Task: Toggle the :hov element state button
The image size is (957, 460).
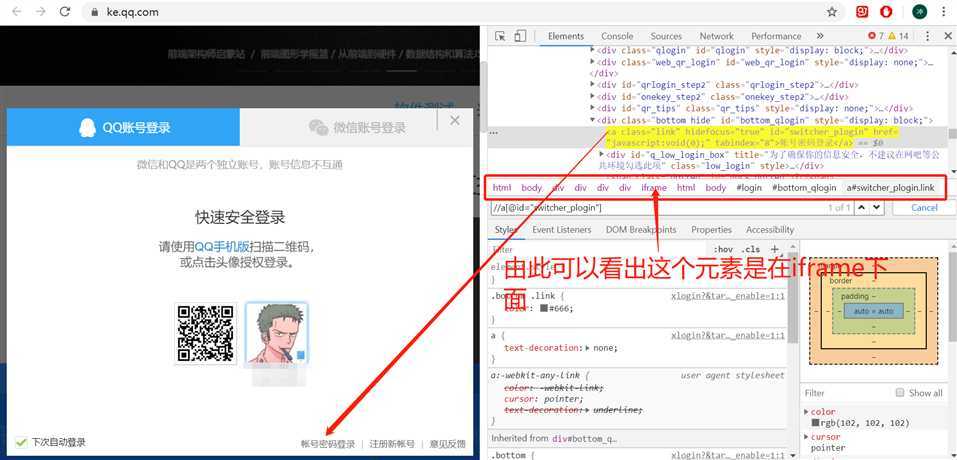Action: coord(723,249)
